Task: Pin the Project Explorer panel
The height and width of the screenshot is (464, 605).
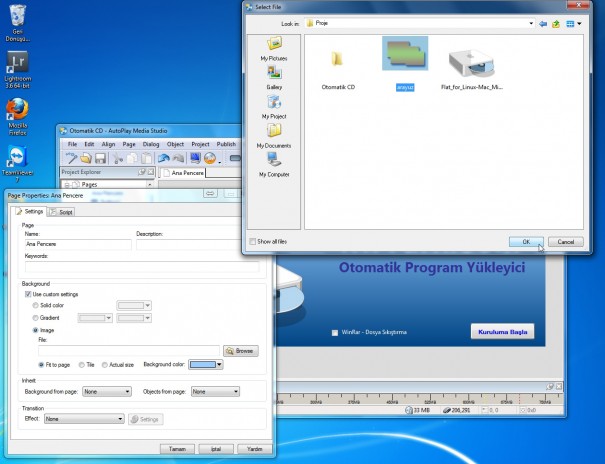Action: [x=142, y=172]
